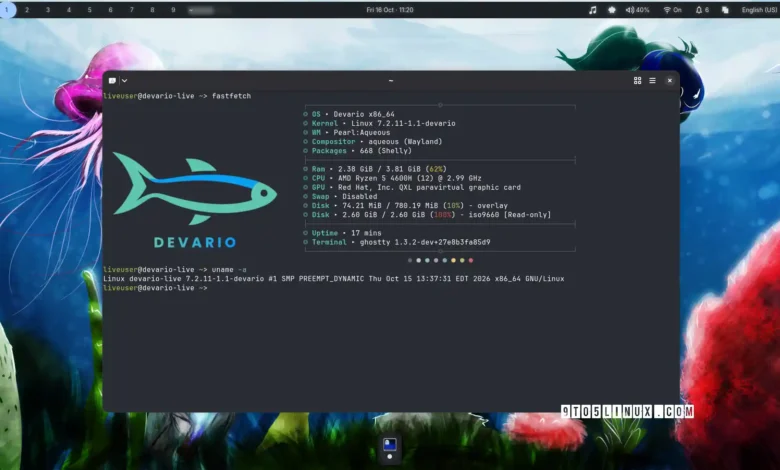Click the 'WM • Pearl:Aqueous' line
Screen dimensions: 780x470
[x=347, y=133]
